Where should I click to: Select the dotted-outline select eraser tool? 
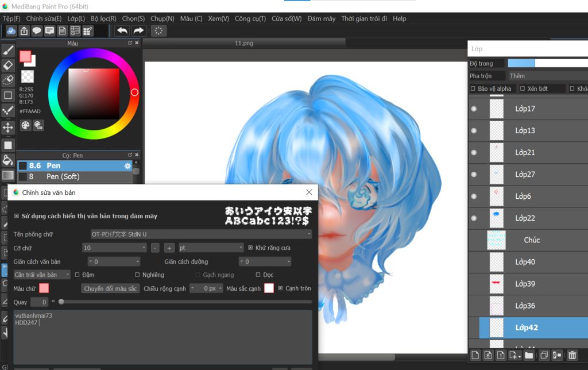[8, 80]
